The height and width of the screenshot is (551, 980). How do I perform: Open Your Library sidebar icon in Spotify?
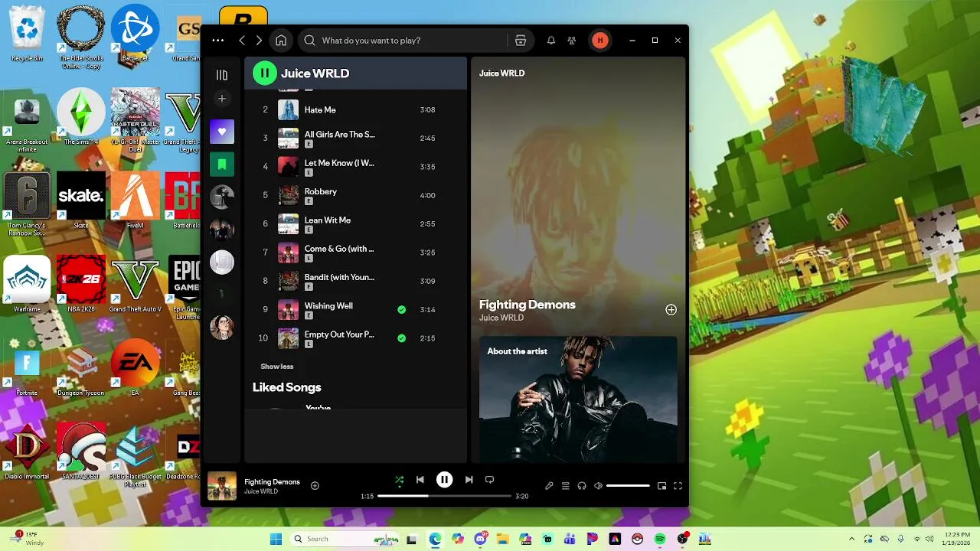coord(222,75)
